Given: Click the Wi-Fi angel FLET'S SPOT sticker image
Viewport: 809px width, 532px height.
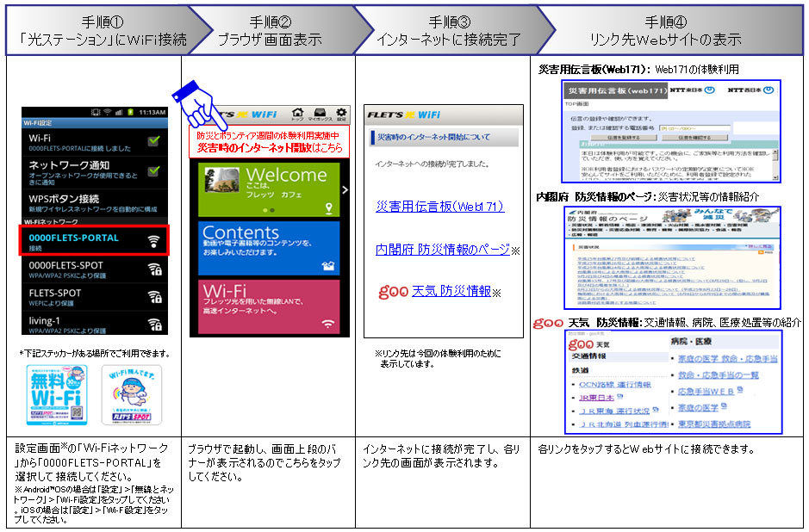Looking at the screenshot, I should 132,395.
